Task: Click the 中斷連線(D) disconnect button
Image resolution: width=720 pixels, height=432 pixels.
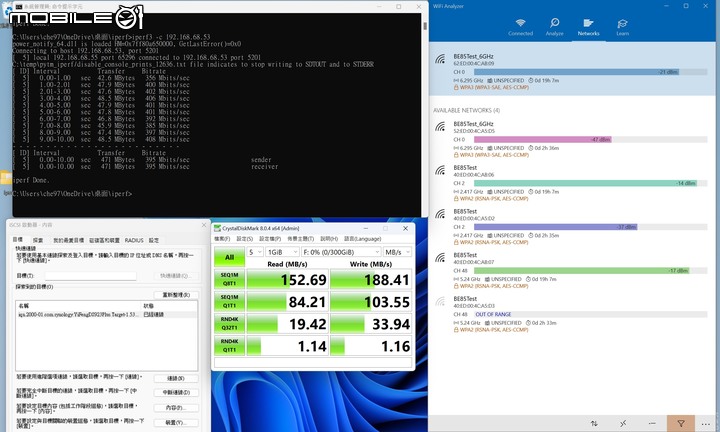Action: (176, 393)
